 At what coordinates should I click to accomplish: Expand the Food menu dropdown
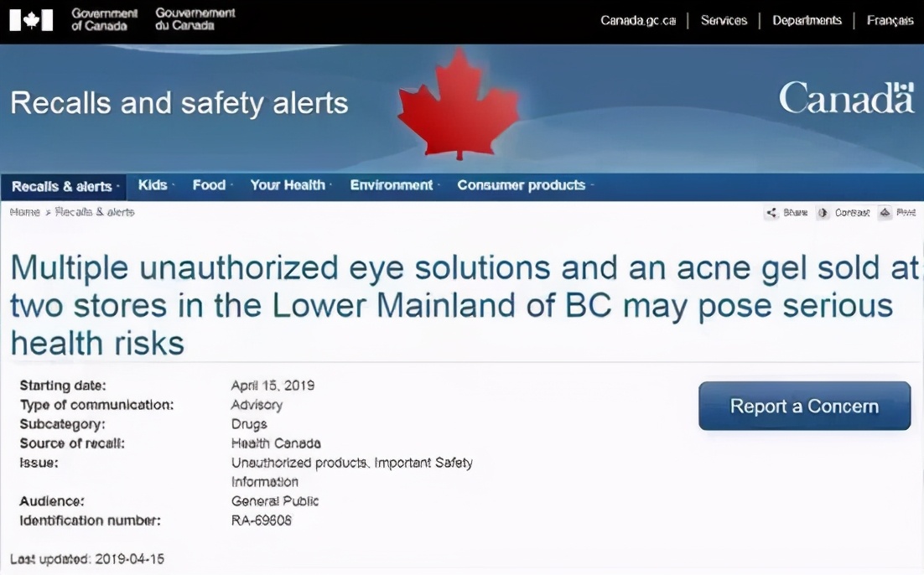(210, 185)
